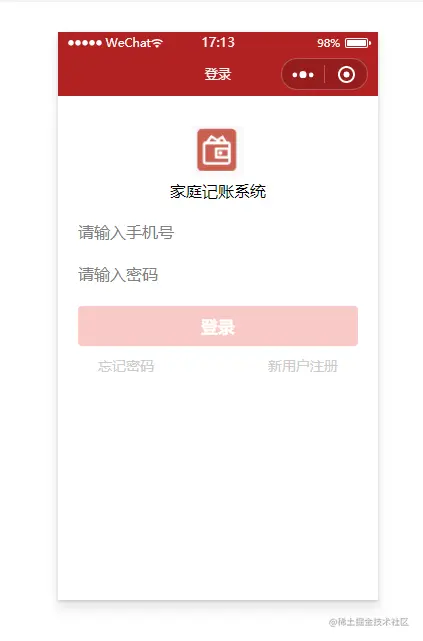Click the divider inside the capsule button

point(325,75)
